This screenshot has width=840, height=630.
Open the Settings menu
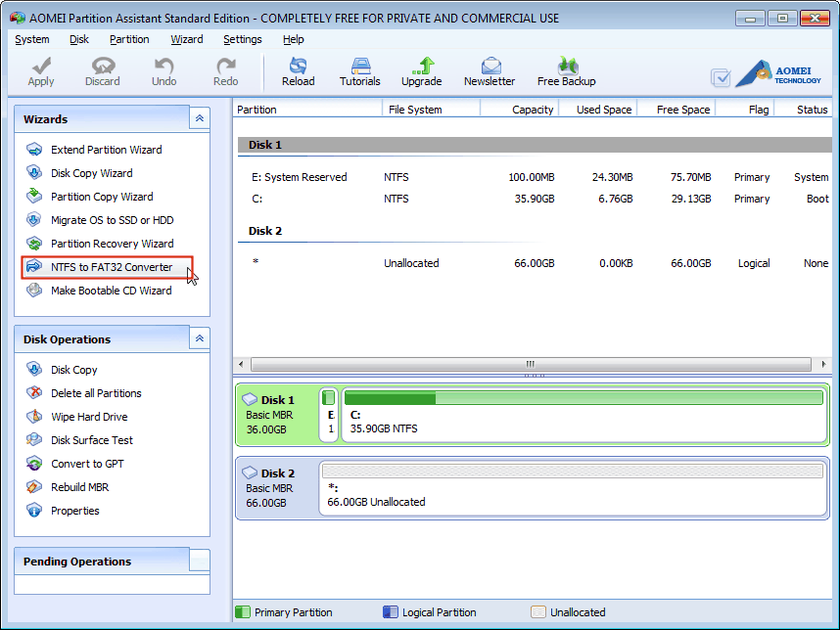coord(242,39)
